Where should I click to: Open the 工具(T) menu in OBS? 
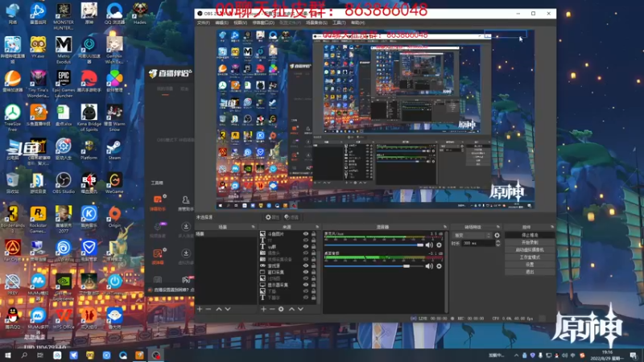(339, 23)
